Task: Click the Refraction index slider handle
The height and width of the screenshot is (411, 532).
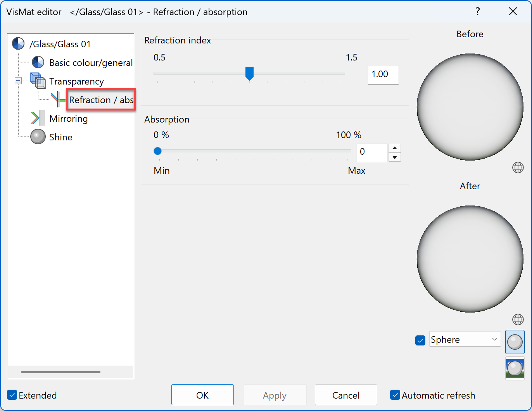Action: coord(249,73)
